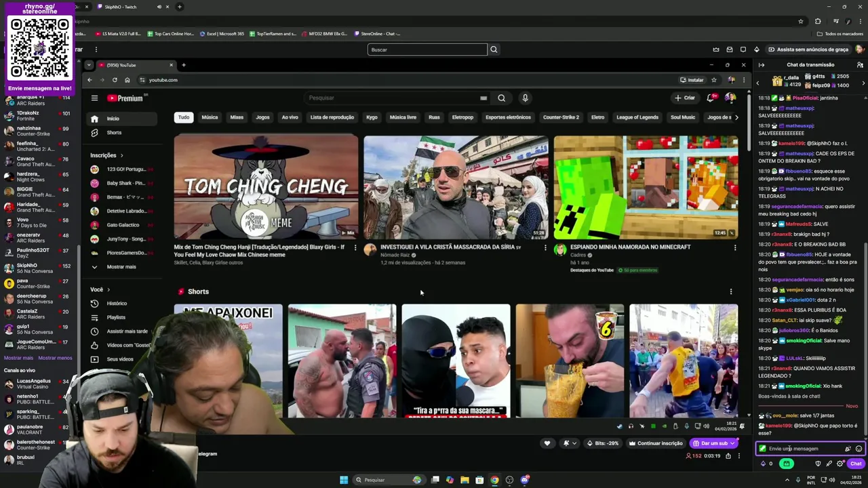This screenshot has width=868, height=488.
Task: Open the YouTube hamburger guide menu
Action: coord(94,98)
